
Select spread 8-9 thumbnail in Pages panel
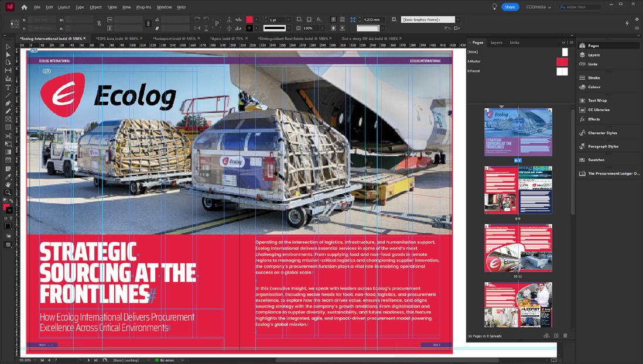518,190
